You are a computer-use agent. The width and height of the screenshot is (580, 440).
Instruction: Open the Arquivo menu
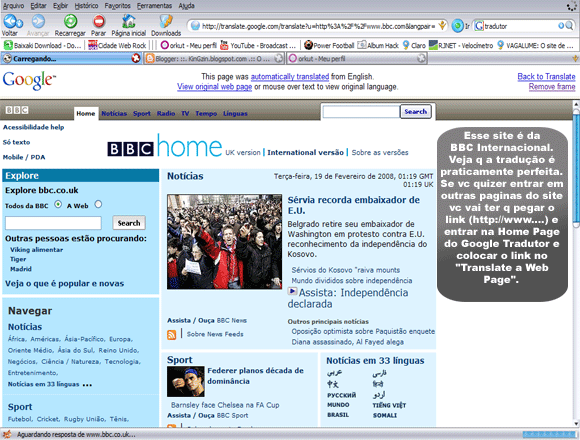coord(13,6)
